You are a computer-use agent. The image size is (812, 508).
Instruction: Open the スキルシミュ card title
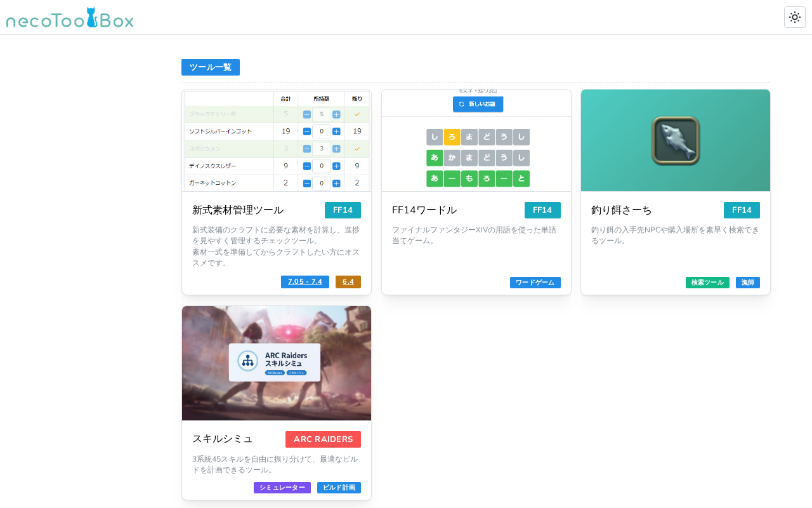click(223, 439)
